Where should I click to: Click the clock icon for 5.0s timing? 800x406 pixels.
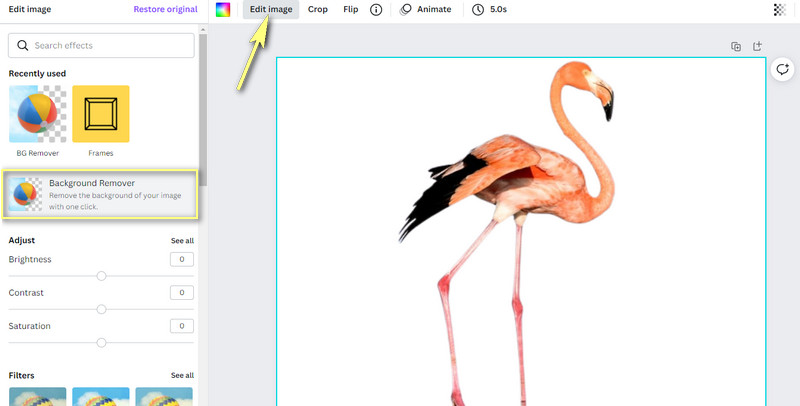coord(478,10)
